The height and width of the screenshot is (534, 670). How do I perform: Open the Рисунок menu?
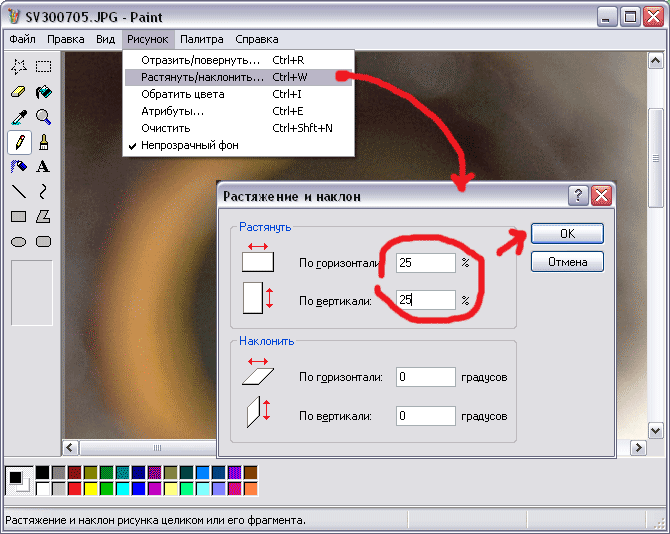pyautogui.click(x=148, y=39)
